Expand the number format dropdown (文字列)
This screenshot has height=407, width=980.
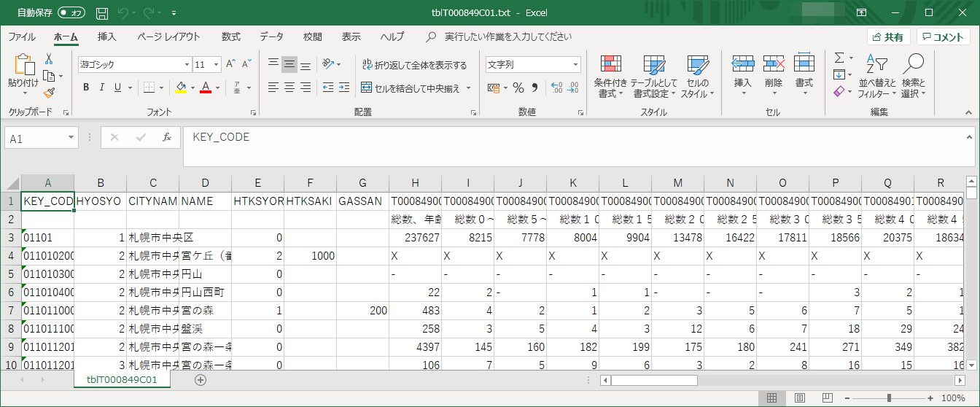tap(575, 64)
